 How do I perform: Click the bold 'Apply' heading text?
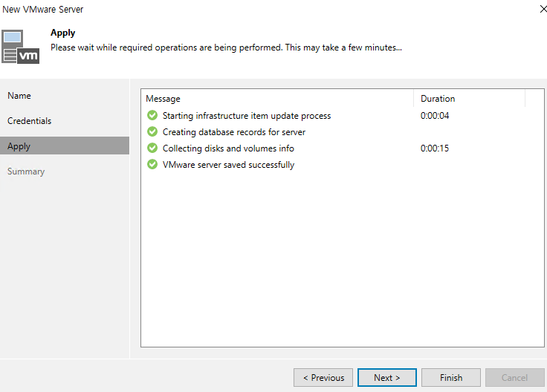tap(62, 33)
